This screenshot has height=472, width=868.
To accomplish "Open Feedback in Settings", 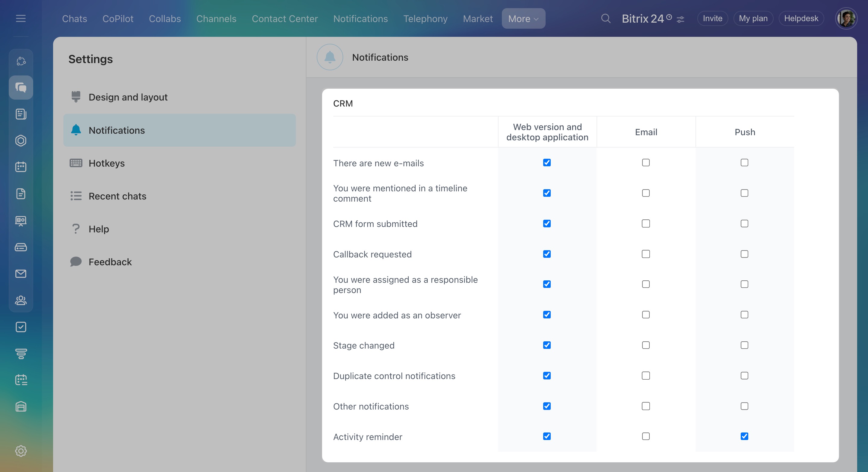I will 179,262.
